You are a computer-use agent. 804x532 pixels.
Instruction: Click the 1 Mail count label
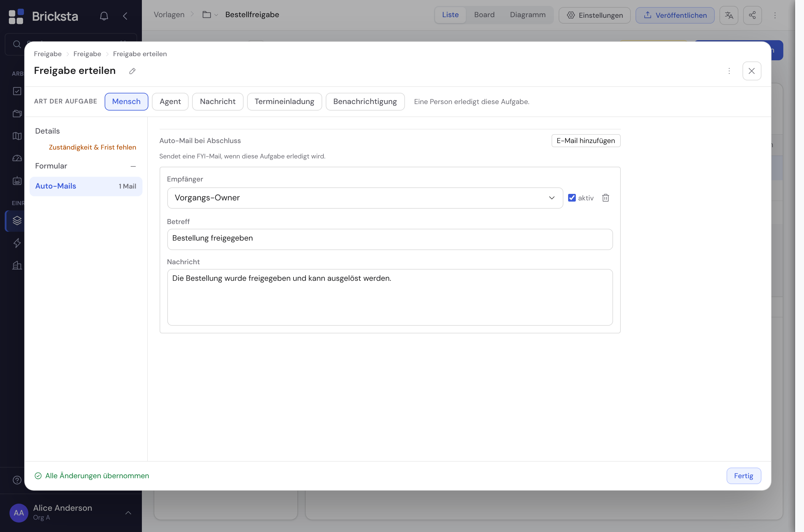(127, 186)
